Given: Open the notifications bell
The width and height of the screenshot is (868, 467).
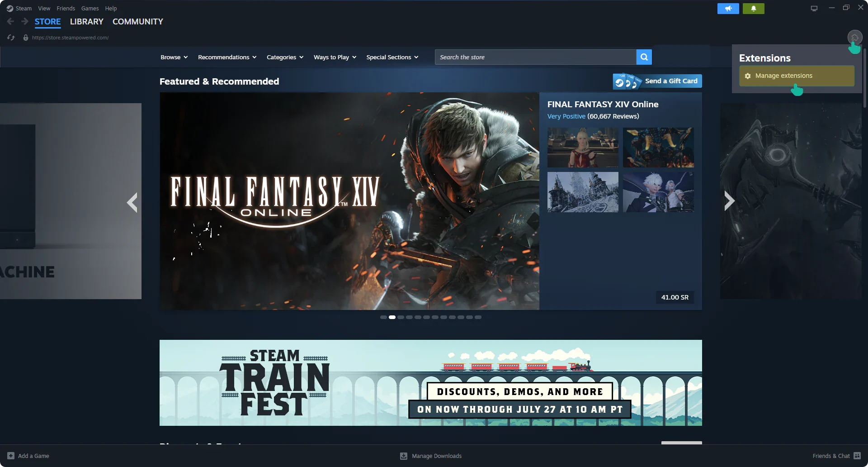Looking at the screenshot, I should coord(753,9).
